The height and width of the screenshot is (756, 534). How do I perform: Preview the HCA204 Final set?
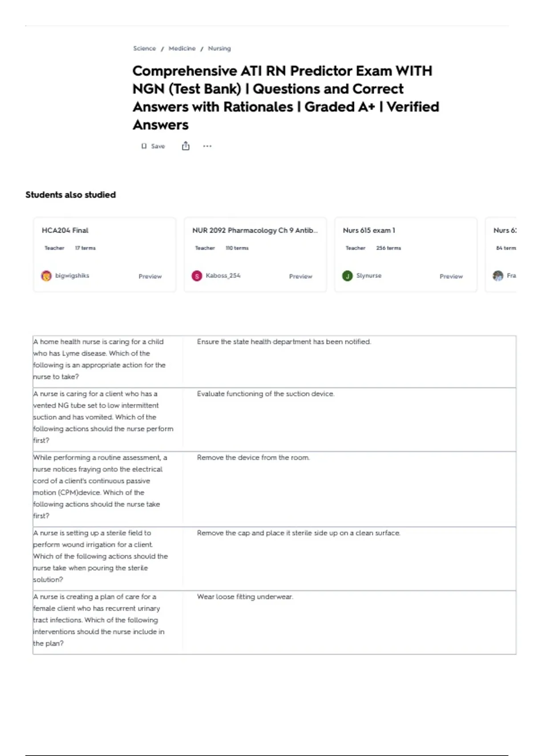click(x=150, y=276)
